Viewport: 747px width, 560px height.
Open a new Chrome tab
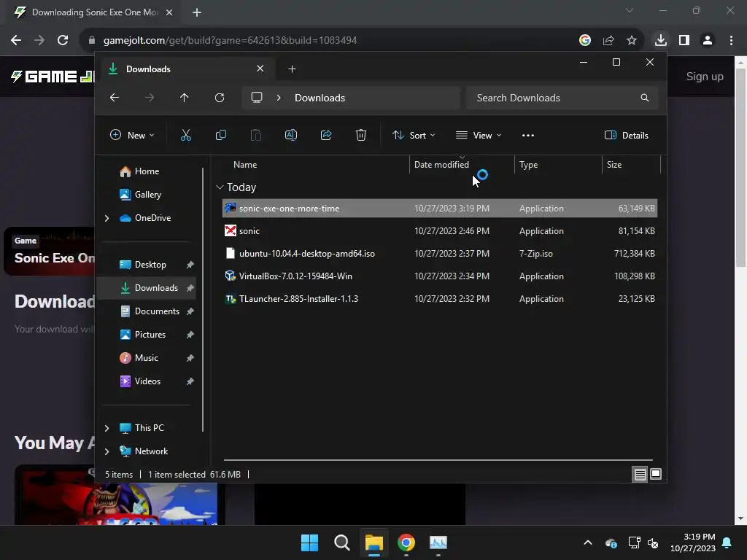[197, 12]
